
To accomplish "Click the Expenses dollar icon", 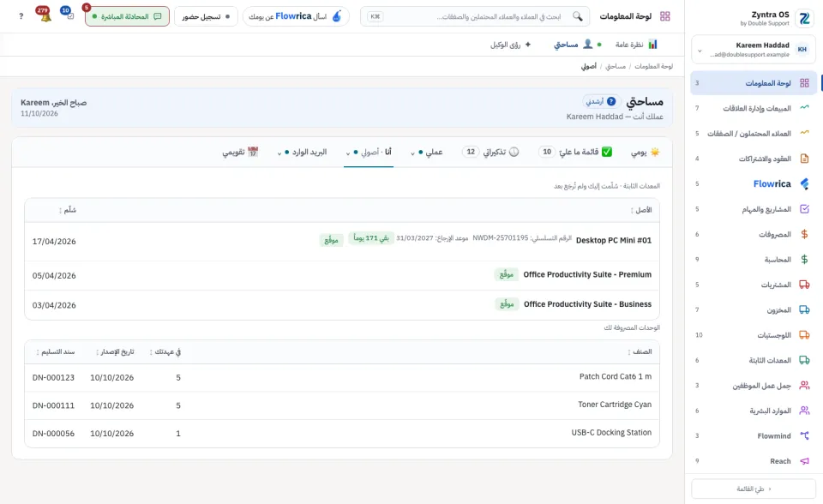I will (804, 234).
